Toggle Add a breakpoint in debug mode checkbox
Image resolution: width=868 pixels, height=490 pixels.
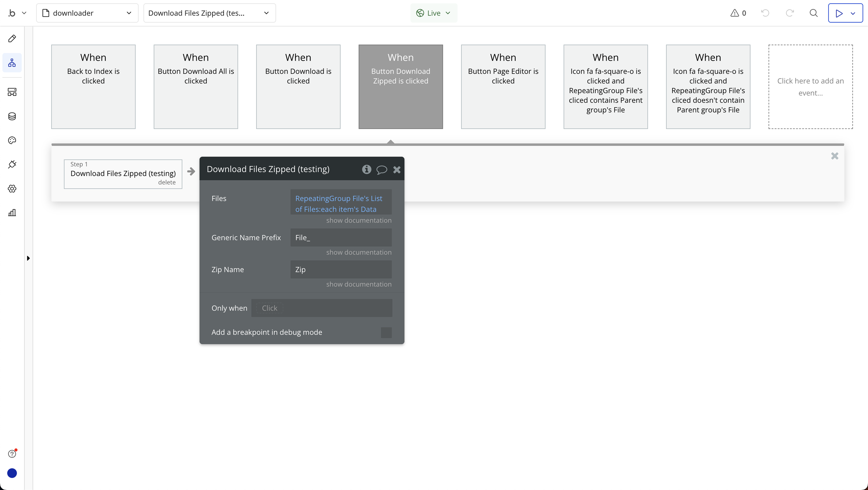click(x=386, y=332)
